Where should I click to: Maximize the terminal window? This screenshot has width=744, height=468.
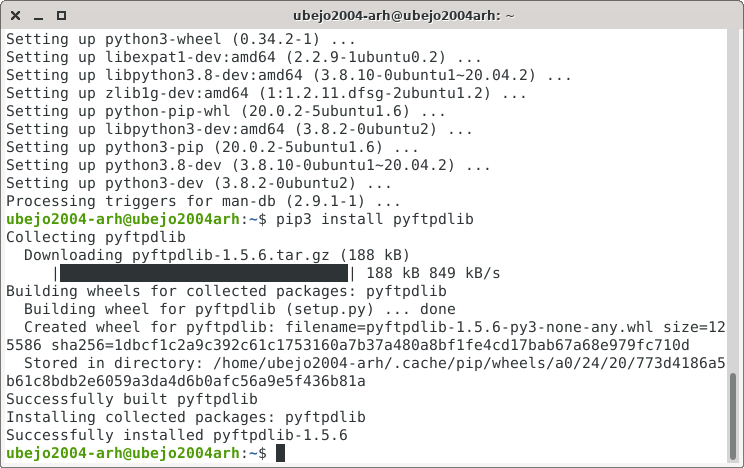61,16
